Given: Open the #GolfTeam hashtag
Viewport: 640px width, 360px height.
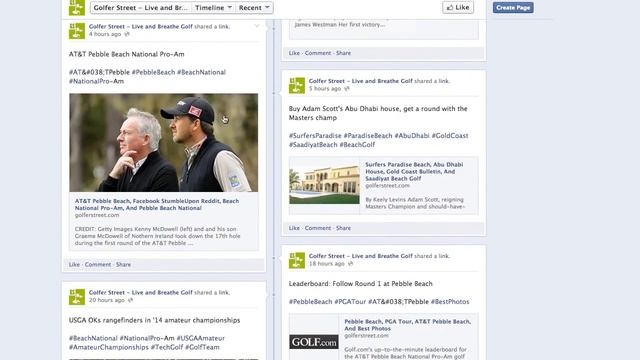Looking at the screenshot, I should coord(202,347).
